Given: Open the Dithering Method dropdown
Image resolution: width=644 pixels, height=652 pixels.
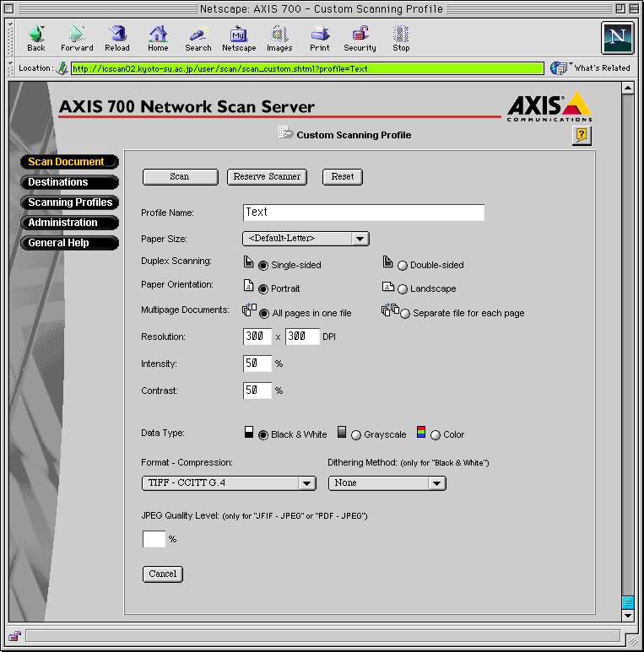Looking at the screenshot, I should coord(387,483).
